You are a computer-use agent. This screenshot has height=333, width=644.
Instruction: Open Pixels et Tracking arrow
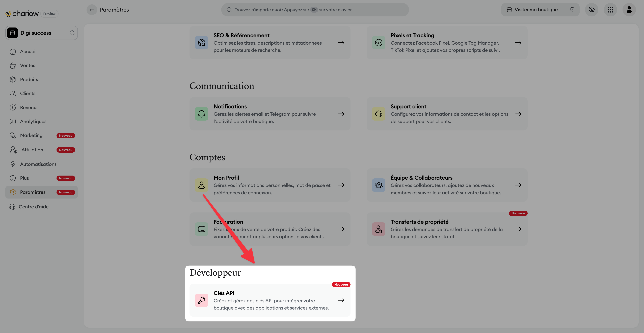(518, 42)
